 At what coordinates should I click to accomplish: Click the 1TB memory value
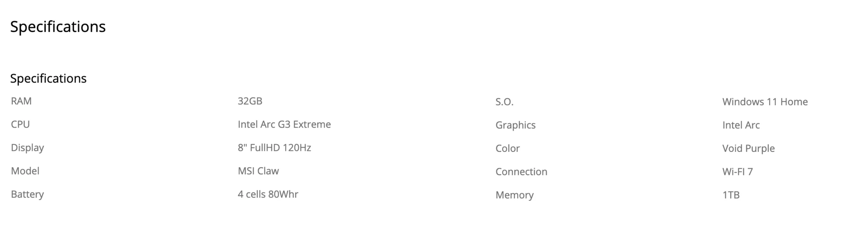coord(731,195)
